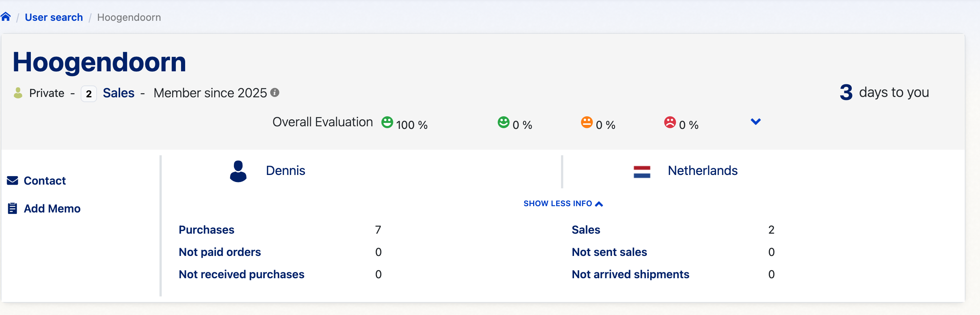Open the Sales link beside the username
This screenshot has height=315, width=980.
point(118,93)
